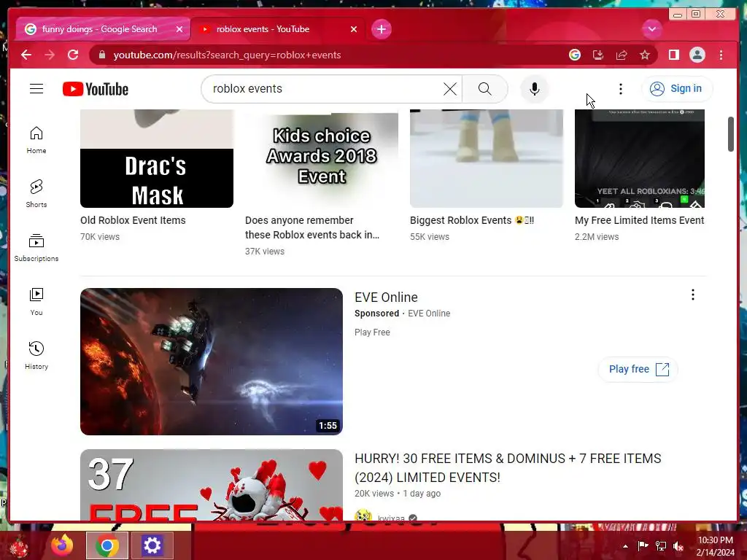Open Chrome three-dot menu
Viewport: 747px width, 560px height.
coord(721,55)
